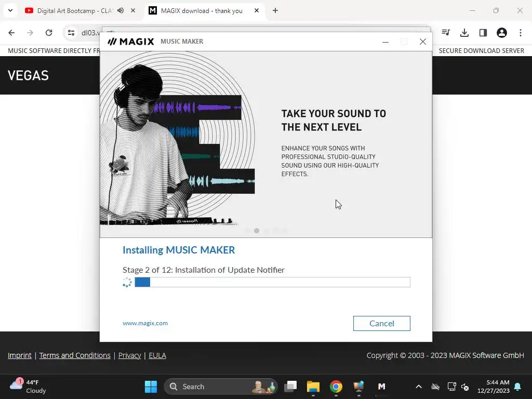Go back to previous page
This screenshot has height=399, width=532.
(x=11, y=33)
